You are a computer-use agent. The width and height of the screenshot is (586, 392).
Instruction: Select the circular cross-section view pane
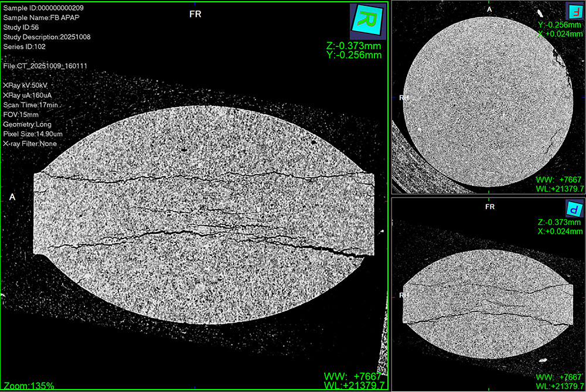[488, 97]
